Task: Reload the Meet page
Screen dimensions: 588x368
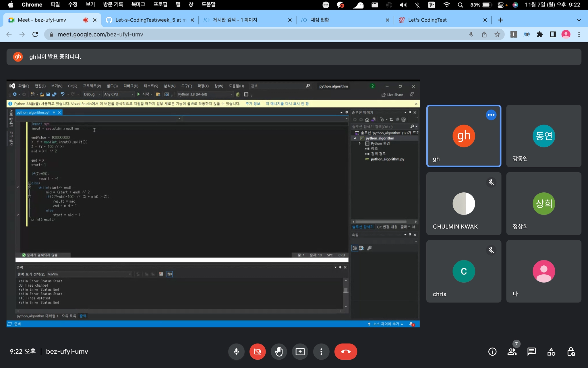Action: [x=35, y=34]
